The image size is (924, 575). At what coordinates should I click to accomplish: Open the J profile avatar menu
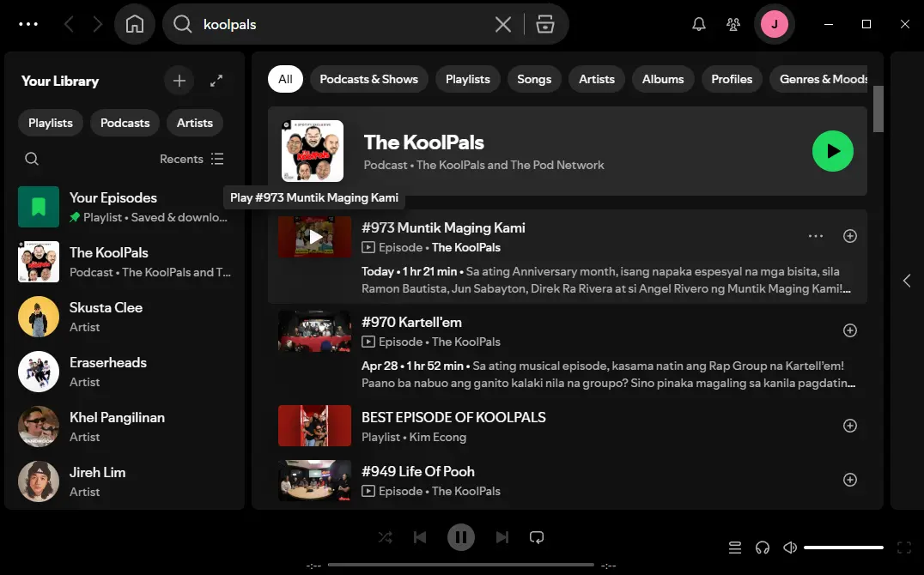point(775,24)
